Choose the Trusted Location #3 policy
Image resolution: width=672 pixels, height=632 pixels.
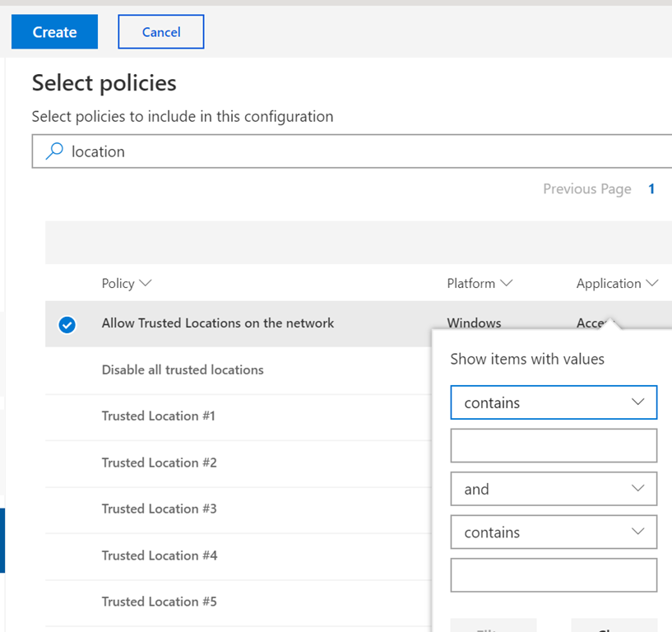[x=159, y=509]
